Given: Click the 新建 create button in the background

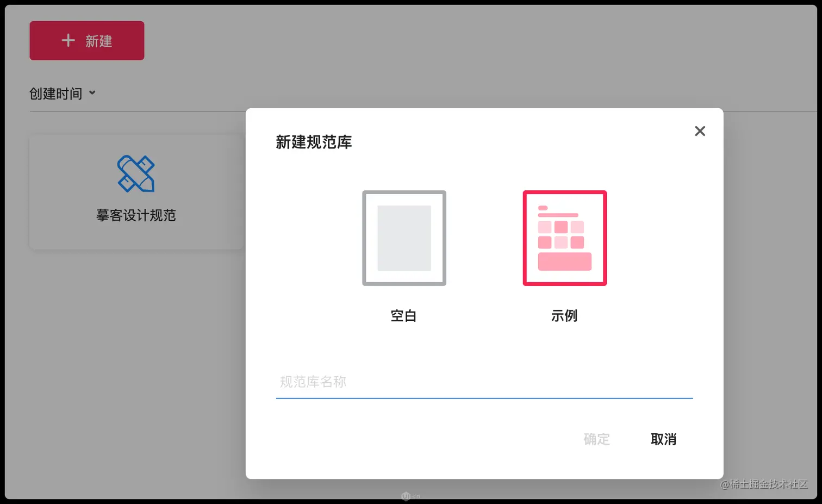Looking at the screenshot, I should (87, 41).
